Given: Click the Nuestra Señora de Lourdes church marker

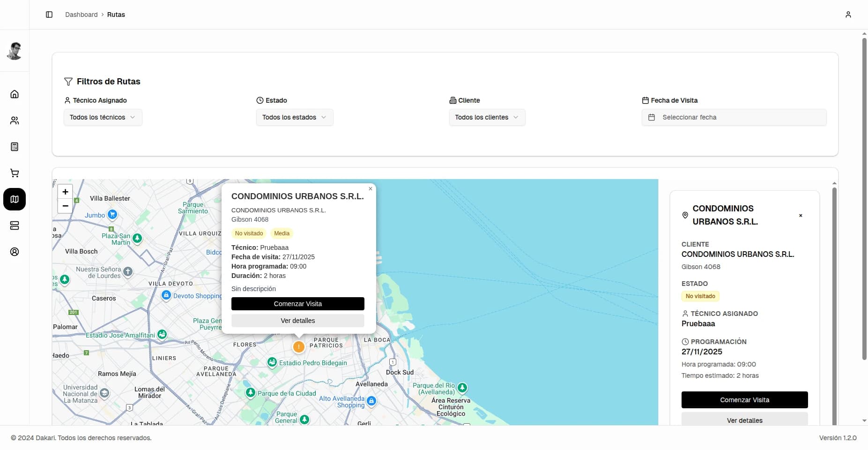Looking at the screenshot, I should click(x=128, y=271).
